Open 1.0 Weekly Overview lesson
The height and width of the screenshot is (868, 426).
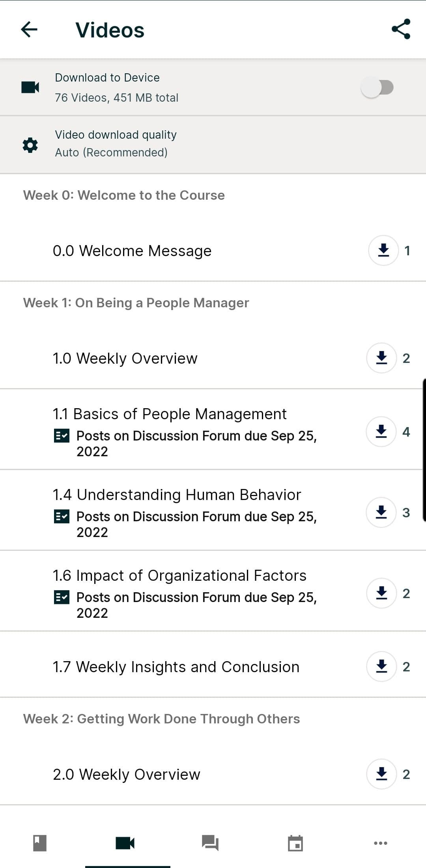tap(125, 358)
